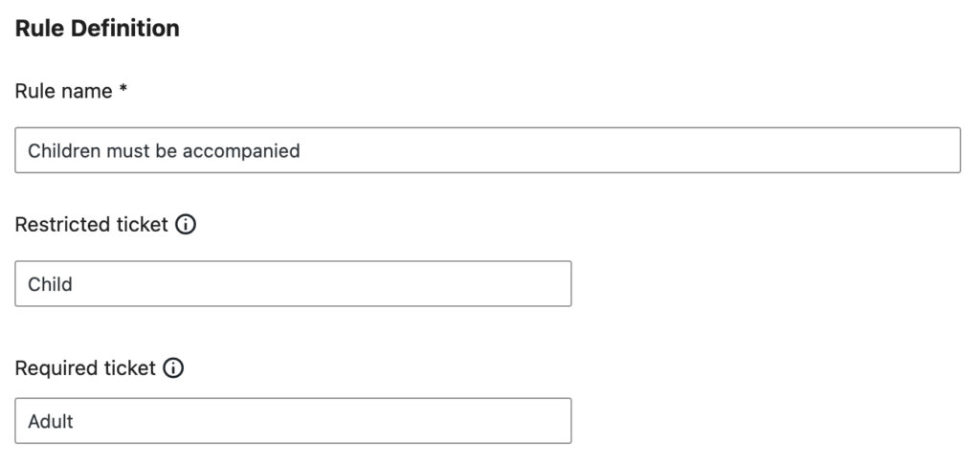Focus the Rule name input field
Screen dimensions: 980x465
[487, 150]
